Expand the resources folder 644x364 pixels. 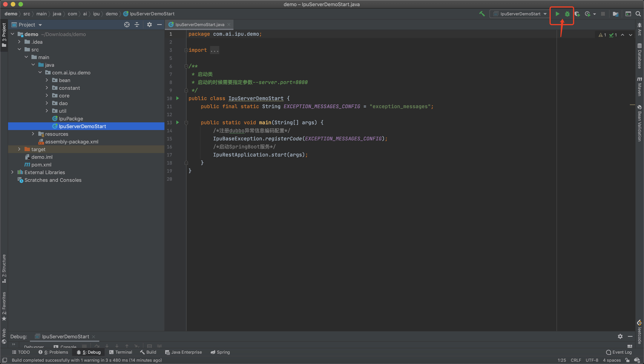[33, 134]
